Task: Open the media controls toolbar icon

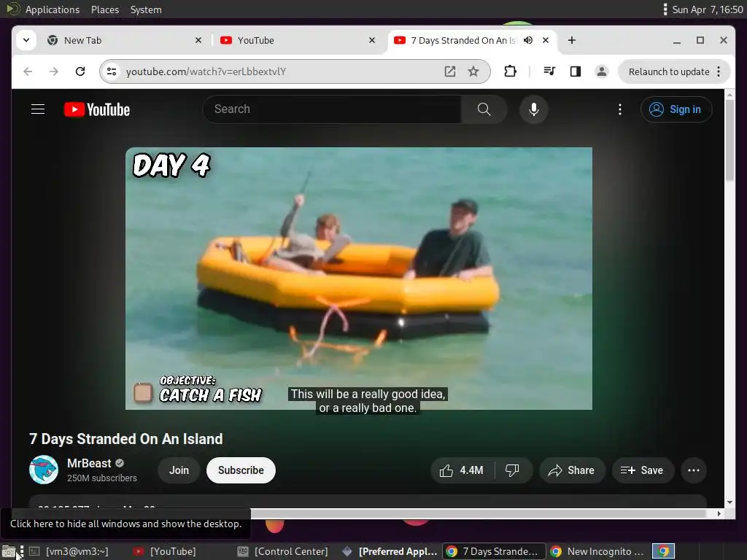Action: [549, 71]
